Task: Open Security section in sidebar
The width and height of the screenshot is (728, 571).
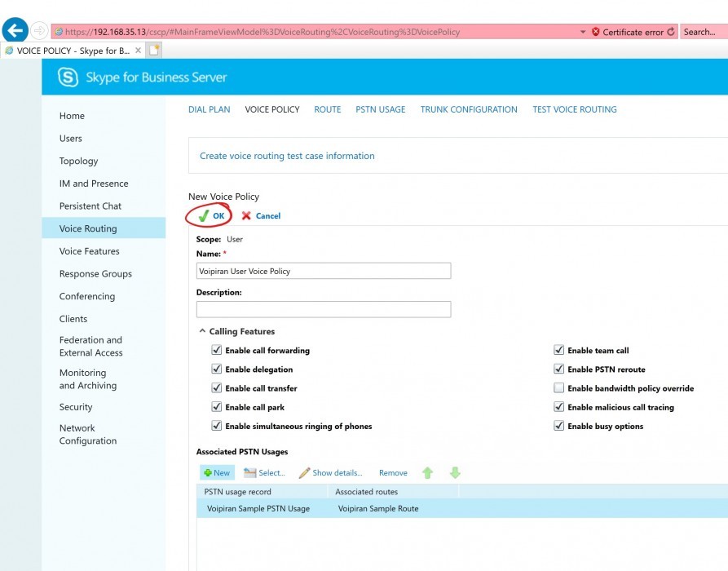Action: coord(76,407)
